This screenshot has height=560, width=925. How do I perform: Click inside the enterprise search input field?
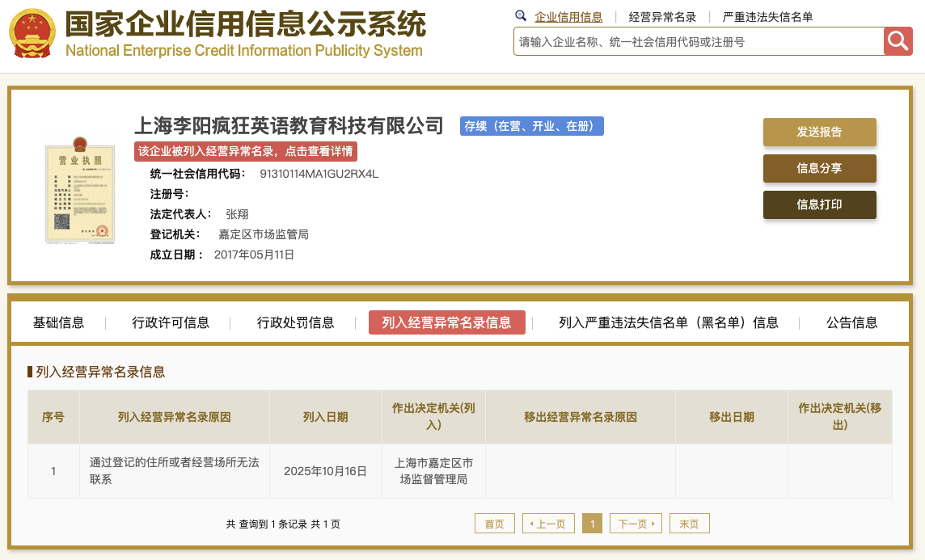695,41
